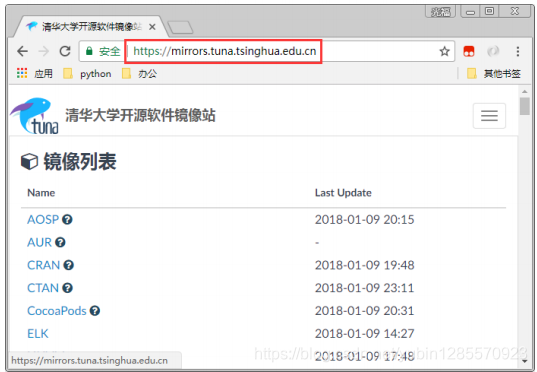Maximize the browser window
This screenshot has width=537, height=372.
(489, 12)
